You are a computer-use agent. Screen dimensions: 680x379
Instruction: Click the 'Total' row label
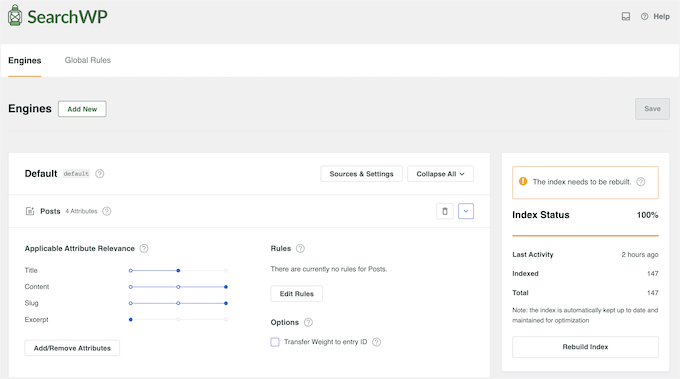tap(520, 293)
